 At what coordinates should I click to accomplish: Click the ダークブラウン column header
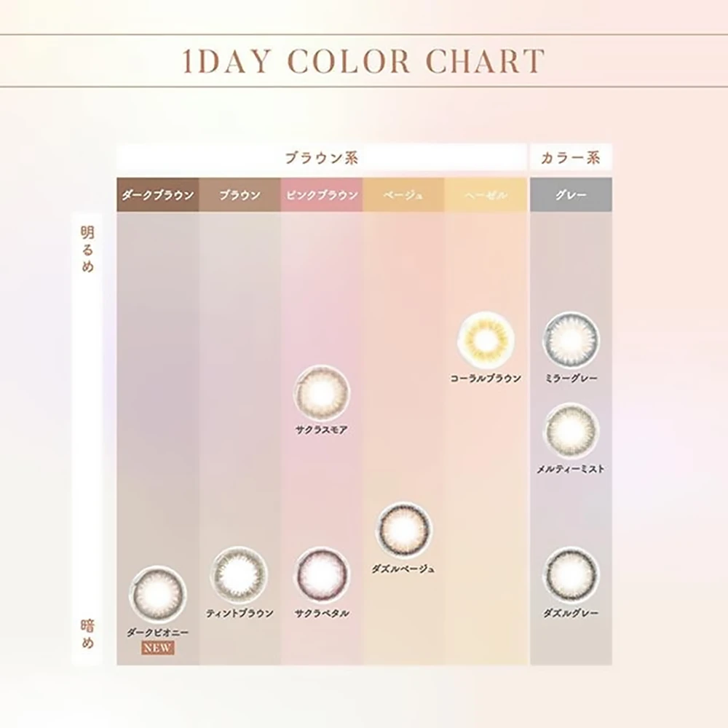pos(157,195)
